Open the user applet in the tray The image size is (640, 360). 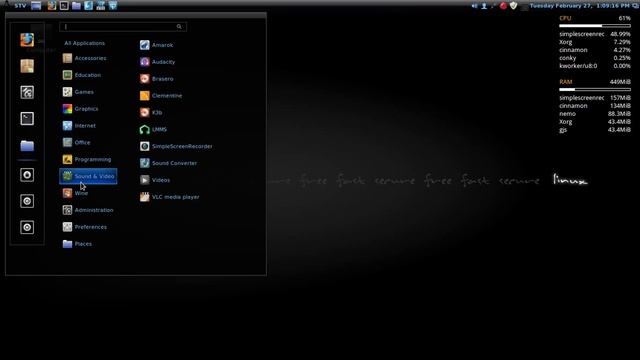(x=484, y=6)
